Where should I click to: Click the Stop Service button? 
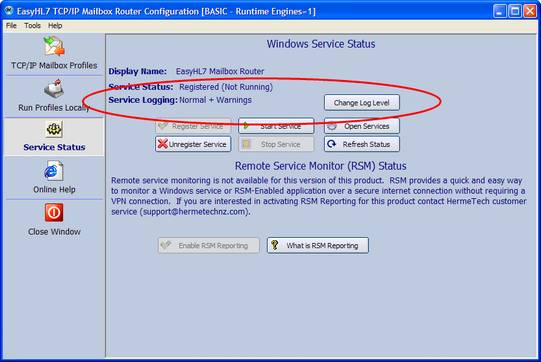tap(276, 144)
